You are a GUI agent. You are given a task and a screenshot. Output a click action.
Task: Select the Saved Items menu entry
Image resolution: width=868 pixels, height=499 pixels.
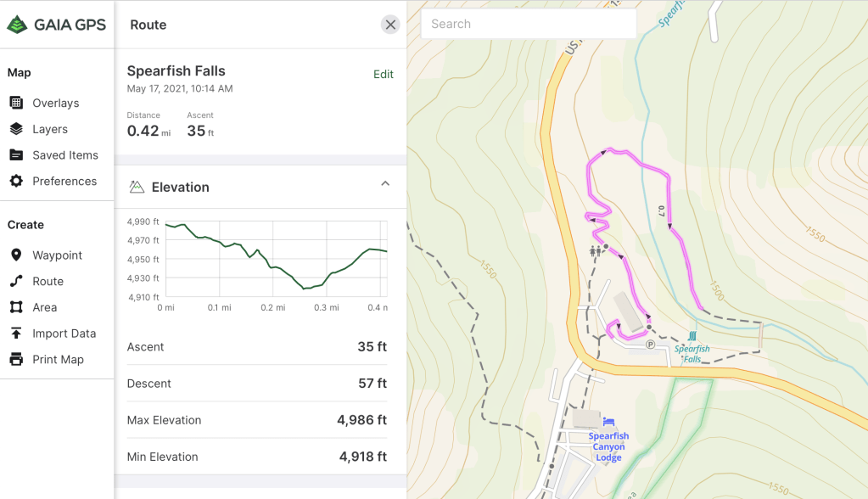click(x=65, y=155)
